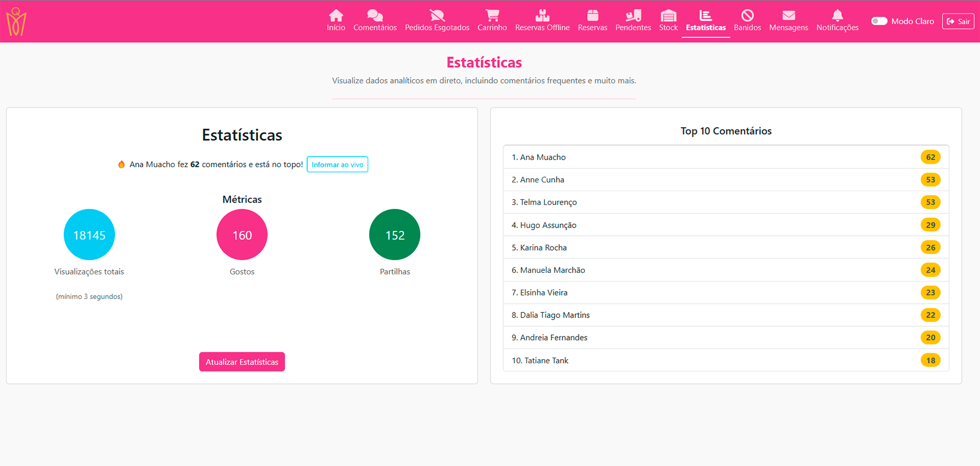Click the Pedidos Esgotados icon
This screenshot has height=466, width=980.
tap(437, 15)
